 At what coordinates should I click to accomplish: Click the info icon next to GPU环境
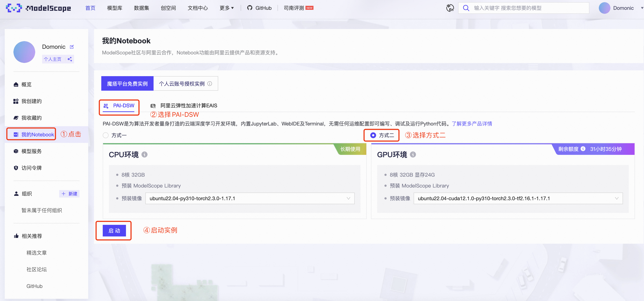(413, 155)
